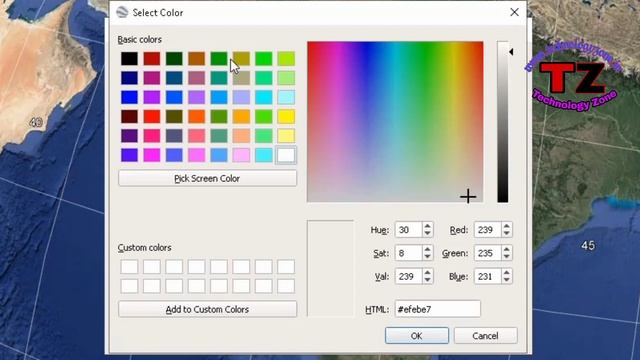Cancel the Select Color dialog
The height and width of the screenshot is (360, 640).
click(485, 336)
